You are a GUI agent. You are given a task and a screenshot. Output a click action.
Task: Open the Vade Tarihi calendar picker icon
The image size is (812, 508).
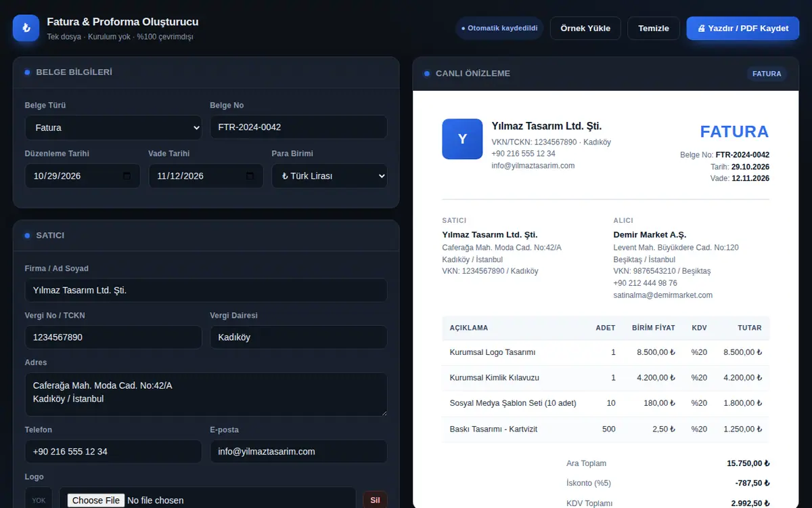click(250, 176)
